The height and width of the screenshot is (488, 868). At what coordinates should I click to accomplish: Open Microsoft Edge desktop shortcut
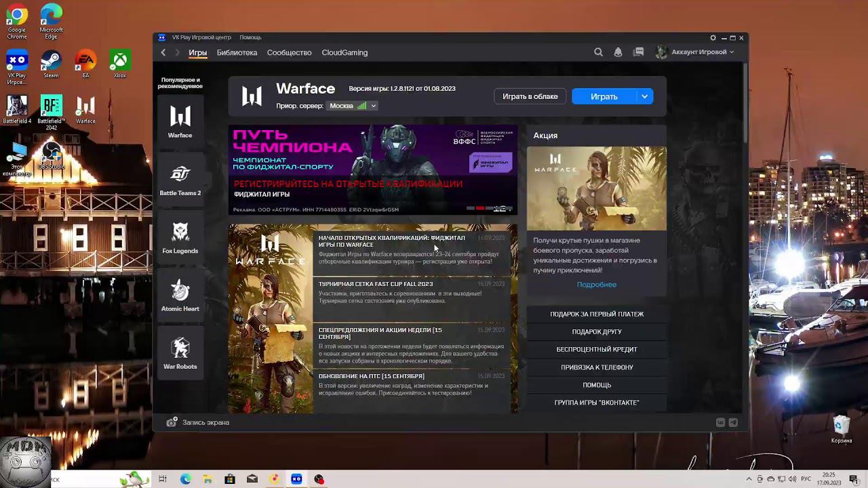coord(51,22)
